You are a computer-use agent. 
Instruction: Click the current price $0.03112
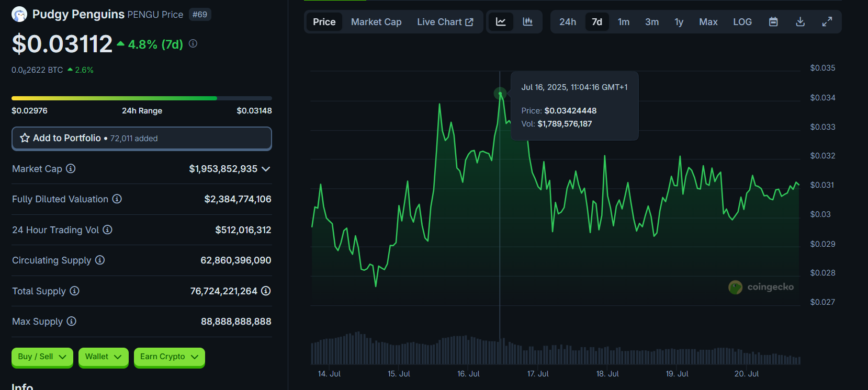click(62, 44)
